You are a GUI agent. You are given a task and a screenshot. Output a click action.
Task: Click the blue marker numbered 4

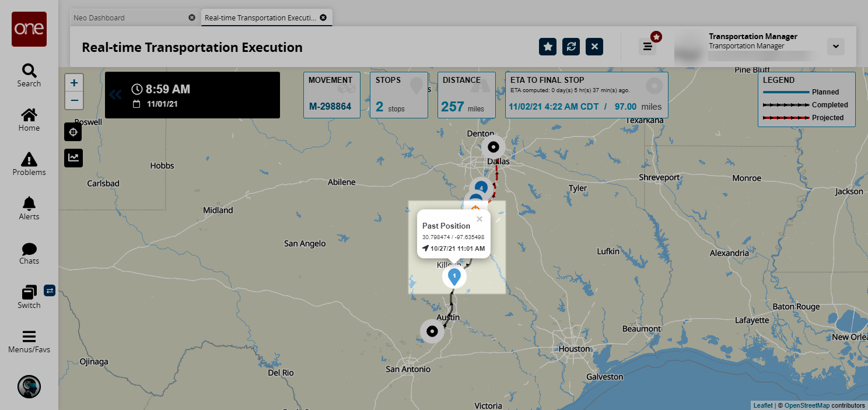tap(481, 187)
